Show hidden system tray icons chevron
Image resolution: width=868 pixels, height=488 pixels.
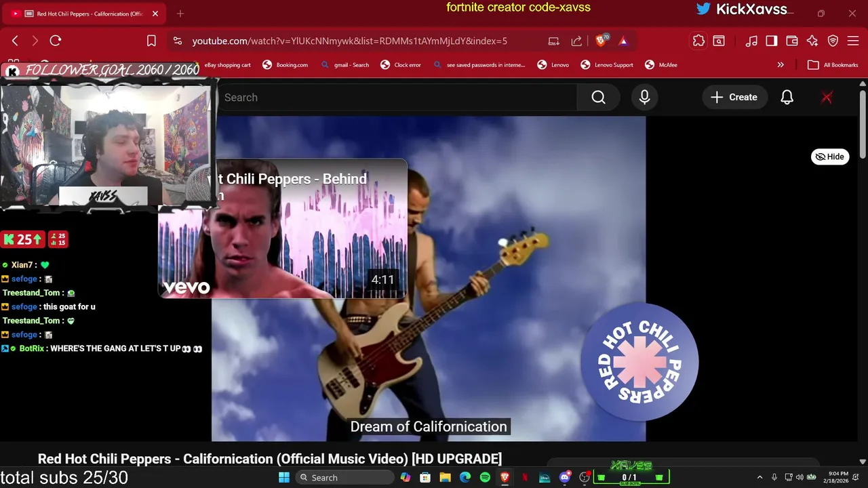click(759, 478)
